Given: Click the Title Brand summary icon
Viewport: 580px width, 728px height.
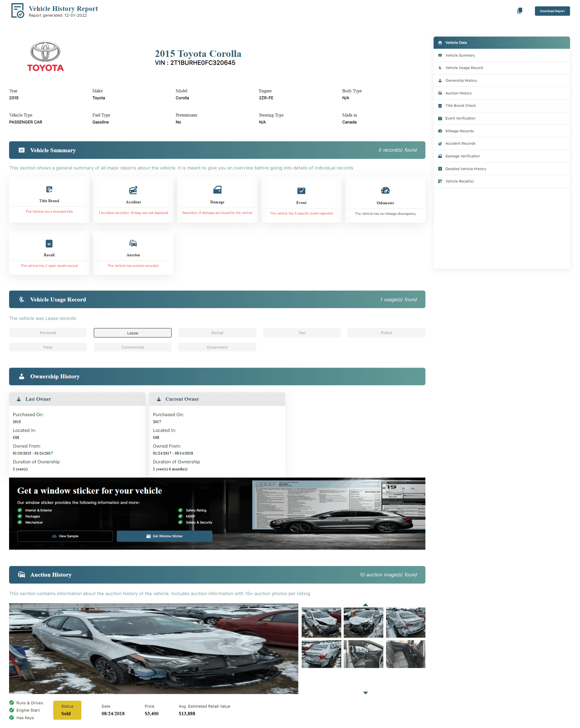Looking at the screenshot, I should [x=49, y=189].
